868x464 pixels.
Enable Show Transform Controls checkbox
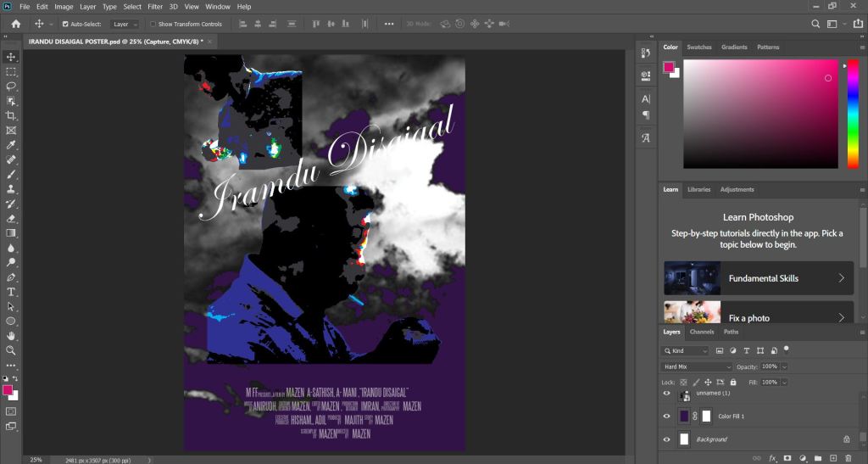click(x=153, y=25)
